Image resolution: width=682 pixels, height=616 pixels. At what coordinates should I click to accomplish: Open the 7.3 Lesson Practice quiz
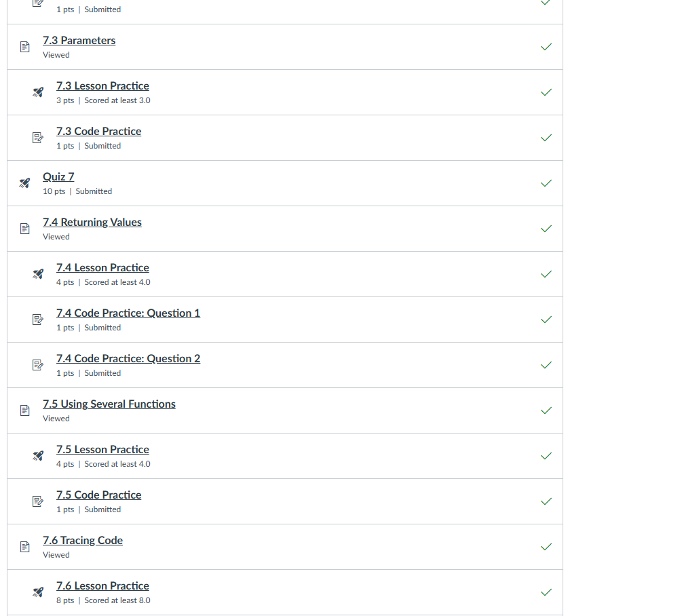tap(102, 86)
